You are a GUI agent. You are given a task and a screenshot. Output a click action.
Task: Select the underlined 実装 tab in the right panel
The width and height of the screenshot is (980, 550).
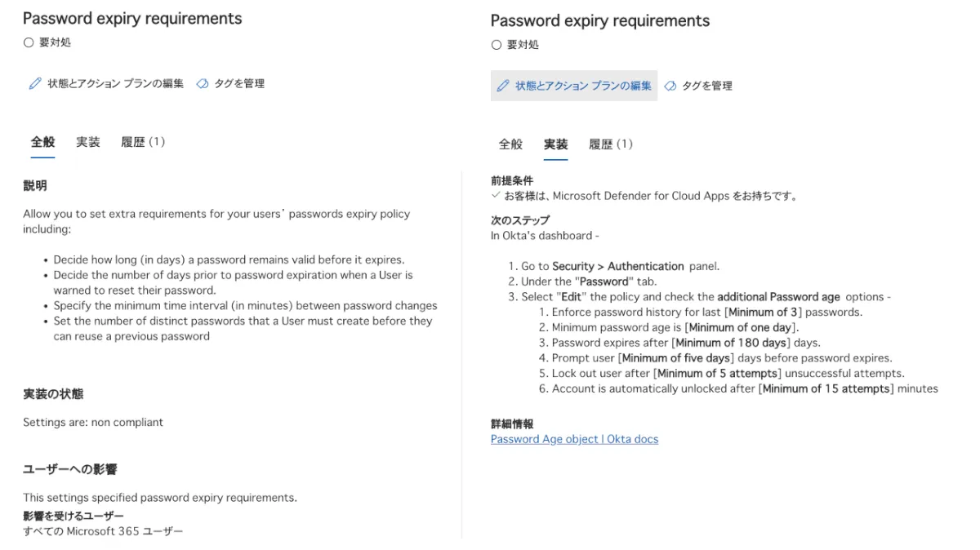point(556,144)
